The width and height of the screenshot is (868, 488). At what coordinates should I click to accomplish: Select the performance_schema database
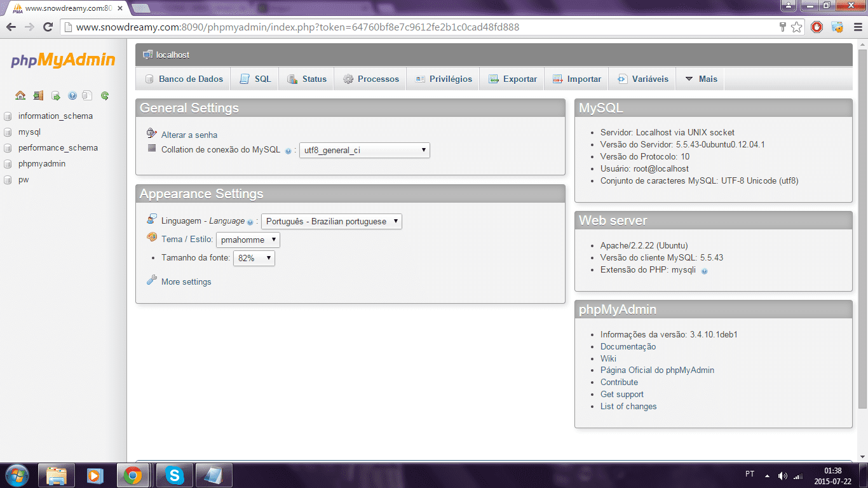[58, 148]
